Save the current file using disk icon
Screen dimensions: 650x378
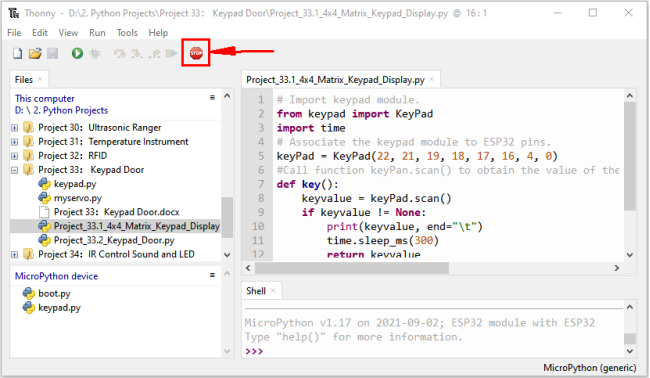click(x=53, y=53)
